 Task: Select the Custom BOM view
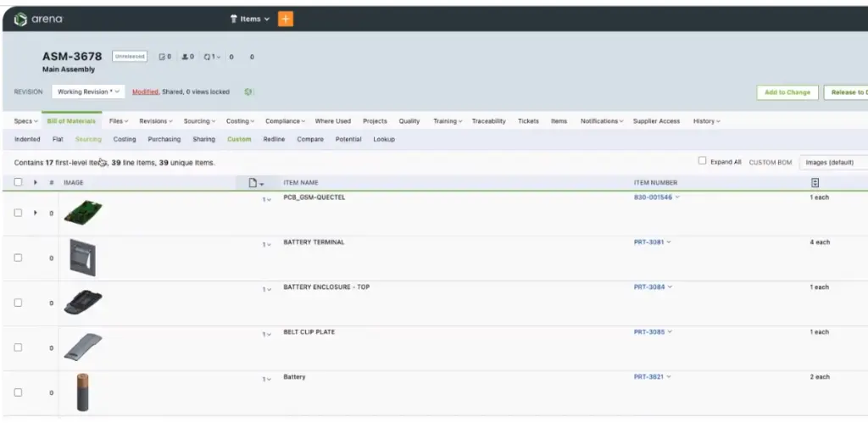coord(239,140)
